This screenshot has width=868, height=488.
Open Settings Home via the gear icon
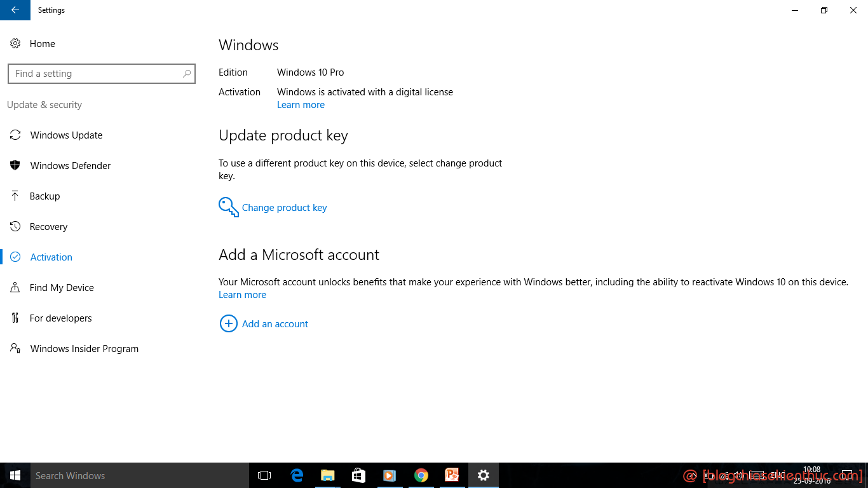[15, 44]
